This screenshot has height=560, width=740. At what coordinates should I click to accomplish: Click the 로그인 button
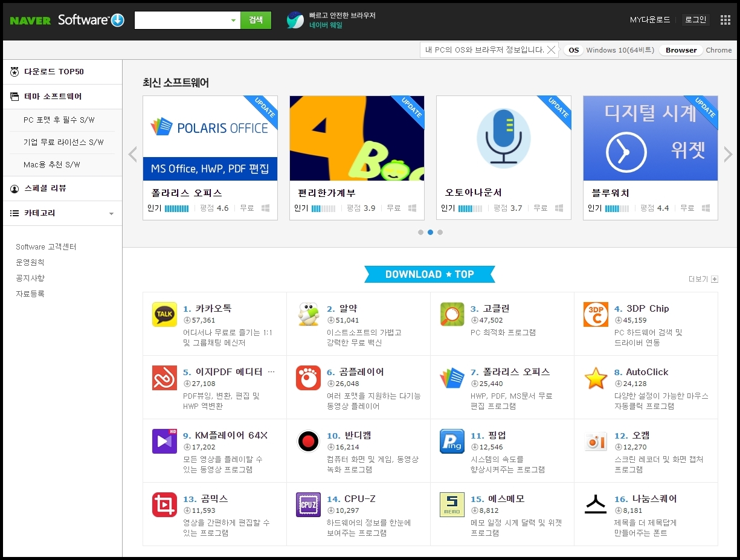pyautogui.click(x=695, y=20)
